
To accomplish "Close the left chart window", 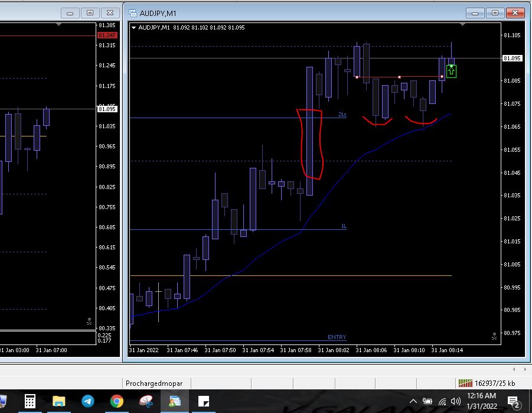I will pyautogui.click(x=110, y=13).
